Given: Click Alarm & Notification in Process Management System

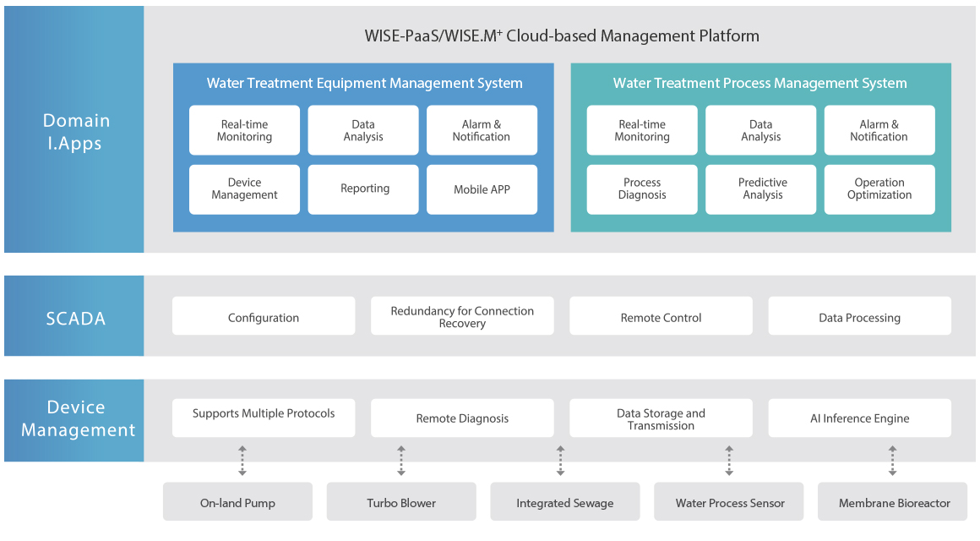Looking at the screenshot, I should pos(879,130).
